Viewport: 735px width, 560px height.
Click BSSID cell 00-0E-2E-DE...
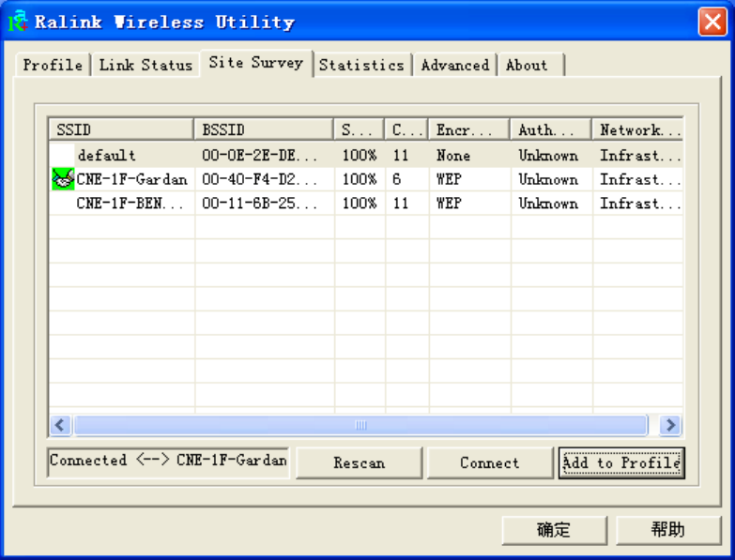tap(259, 155)
